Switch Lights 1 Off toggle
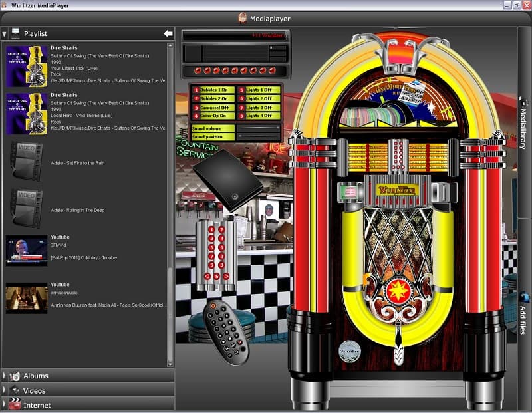Screen dimensions: 532x413 point(259,90)
